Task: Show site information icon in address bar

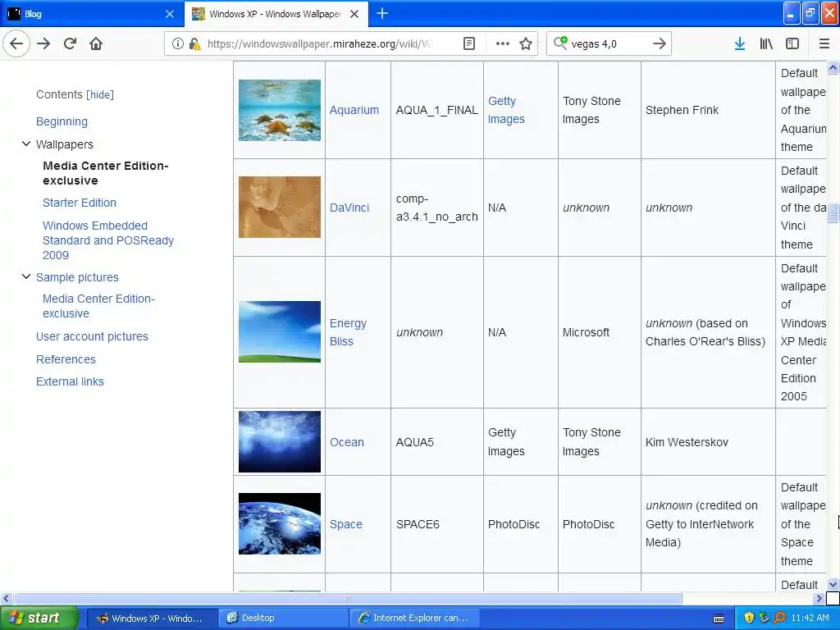Action: [177, 44]
